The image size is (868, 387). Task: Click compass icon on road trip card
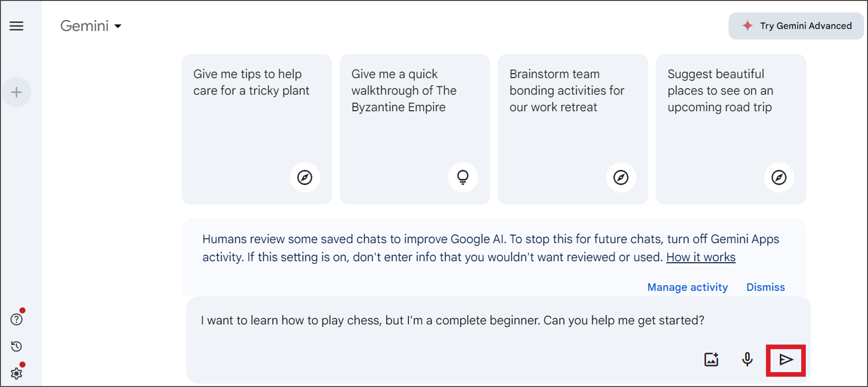click(x=779, y=177)
